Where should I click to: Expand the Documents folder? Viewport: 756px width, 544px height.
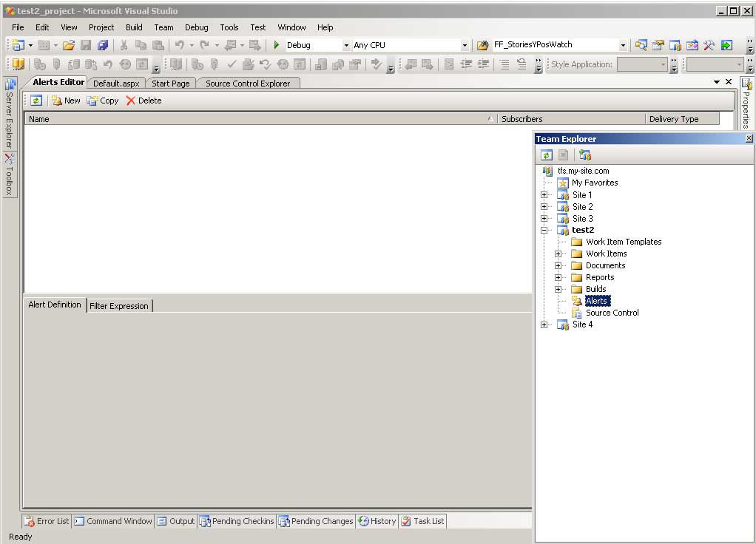pyautogui.click(x=558, y=265)
